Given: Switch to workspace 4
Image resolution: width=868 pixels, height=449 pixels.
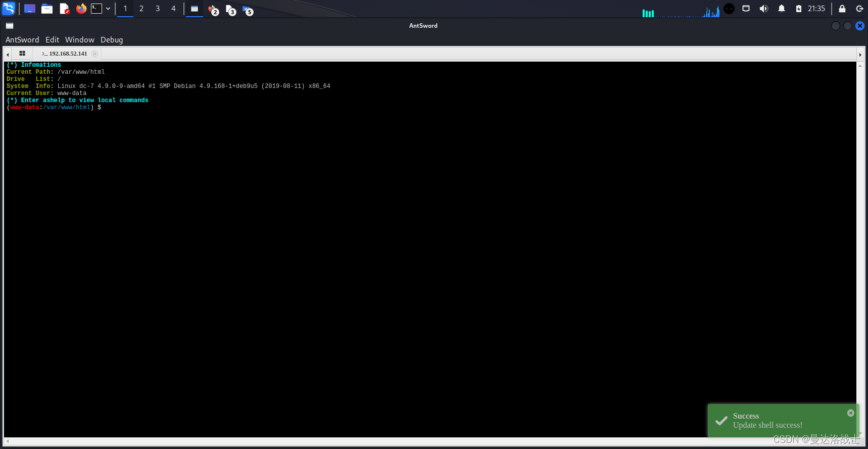Looking at the screenshot, I should (173, 9).
